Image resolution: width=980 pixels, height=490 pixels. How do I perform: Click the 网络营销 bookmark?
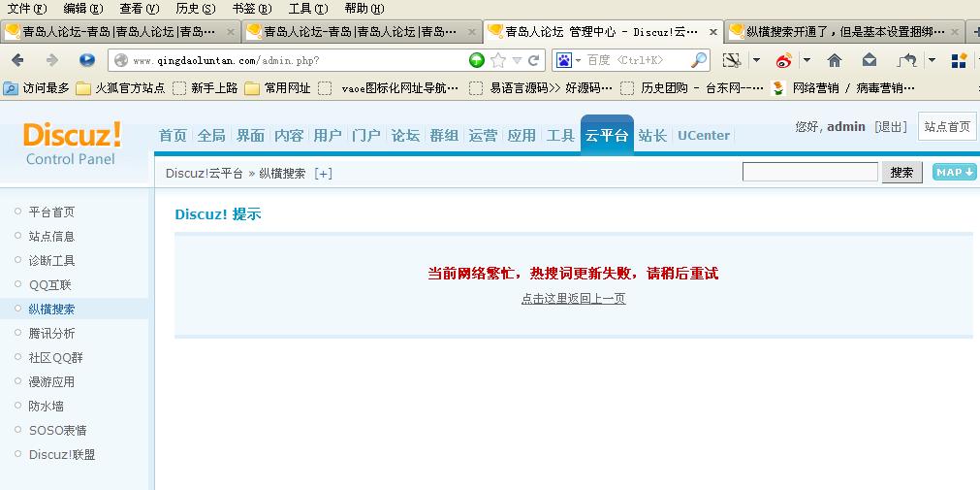[843, 88]
